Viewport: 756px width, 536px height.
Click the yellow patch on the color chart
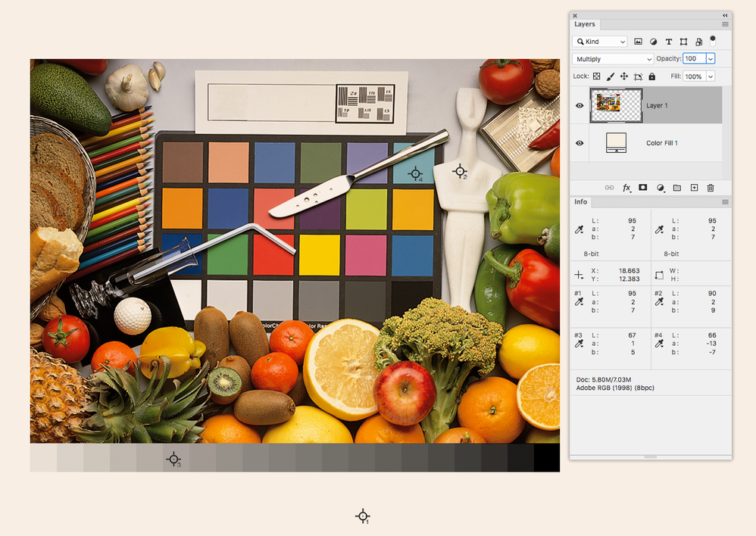coord(319,255)
